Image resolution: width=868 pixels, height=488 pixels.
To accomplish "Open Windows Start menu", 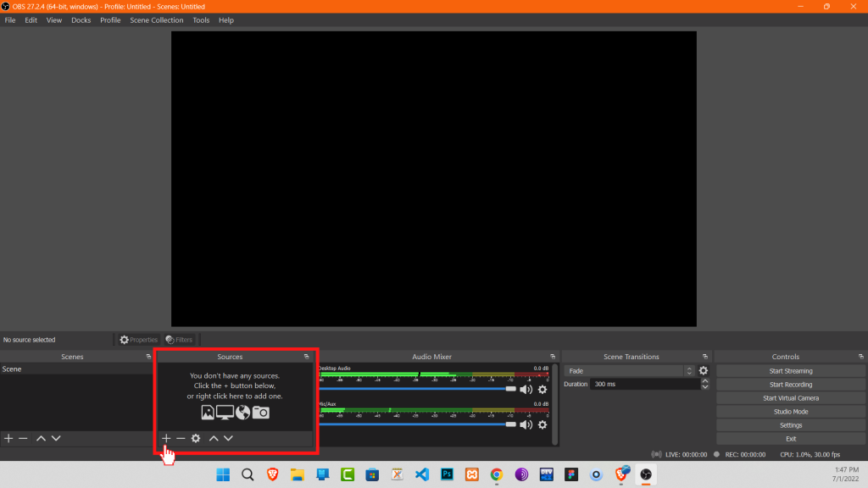I will (223, 474).
